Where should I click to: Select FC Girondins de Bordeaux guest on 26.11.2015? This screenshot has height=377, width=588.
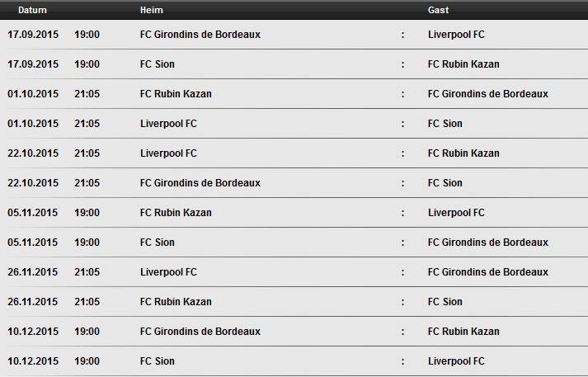tap(488, 272)
